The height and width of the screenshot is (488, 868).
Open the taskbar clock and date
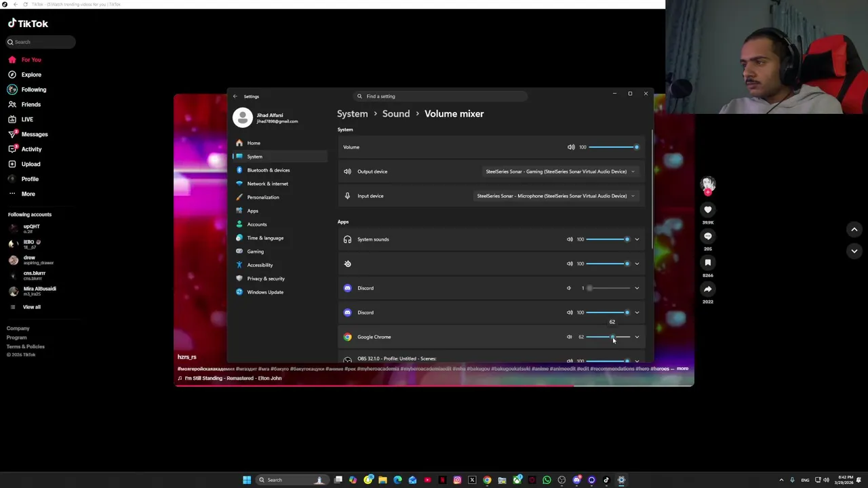[845, 480]
